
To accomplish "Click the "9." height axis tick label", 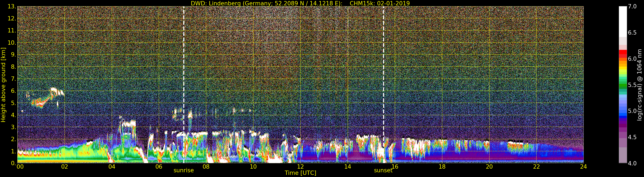I will 13,55.
